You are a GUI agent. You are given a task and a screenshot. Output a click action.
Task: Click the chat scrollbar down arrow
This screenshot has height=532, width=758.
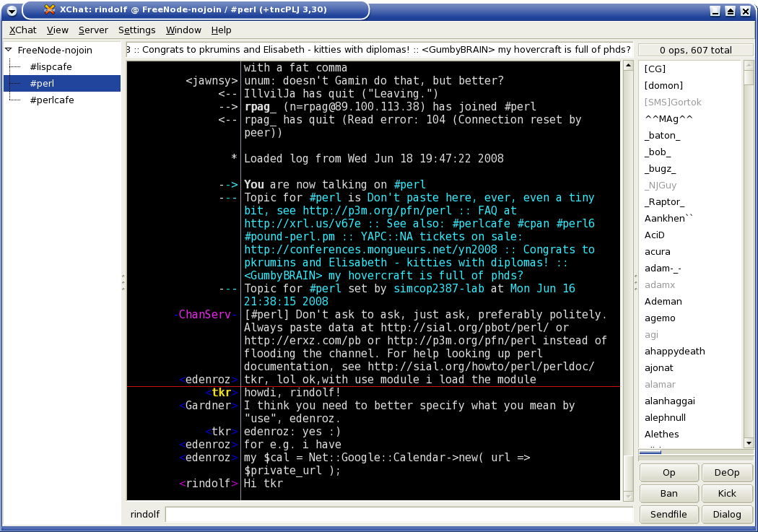tap(629, 496)
